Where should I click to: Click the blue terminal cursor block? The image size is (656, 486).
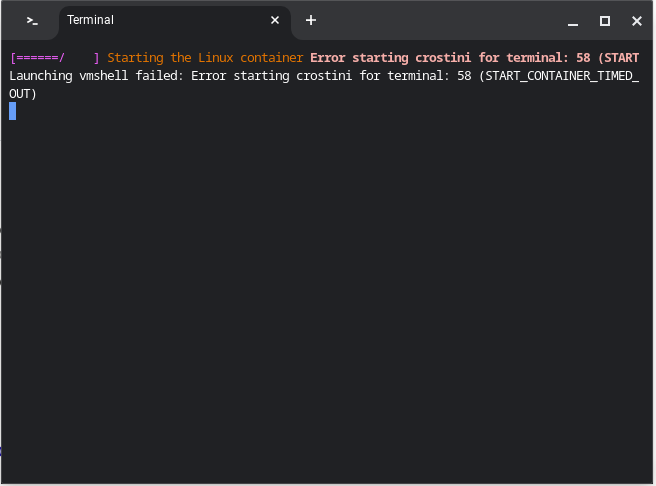13,111
